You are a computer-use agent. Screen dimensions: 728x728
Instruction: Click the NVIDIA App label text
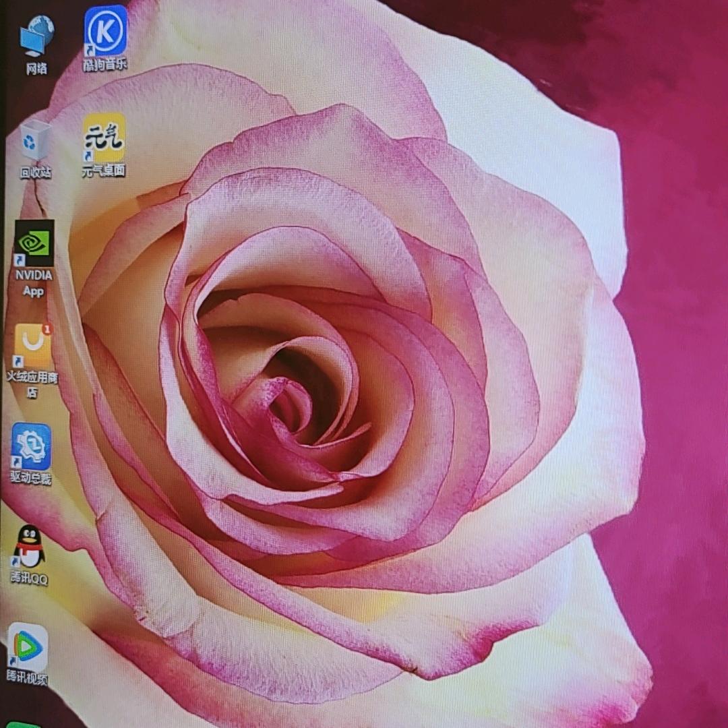34,283
